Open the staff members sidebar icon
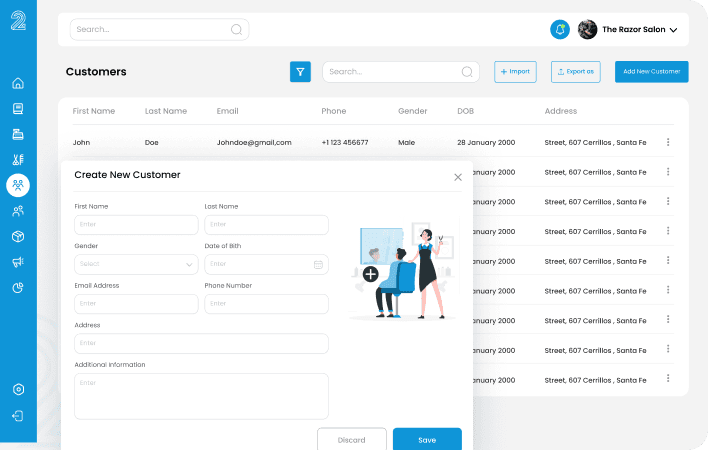This screenshot has height=450, width=708. [x=18, y=211]
